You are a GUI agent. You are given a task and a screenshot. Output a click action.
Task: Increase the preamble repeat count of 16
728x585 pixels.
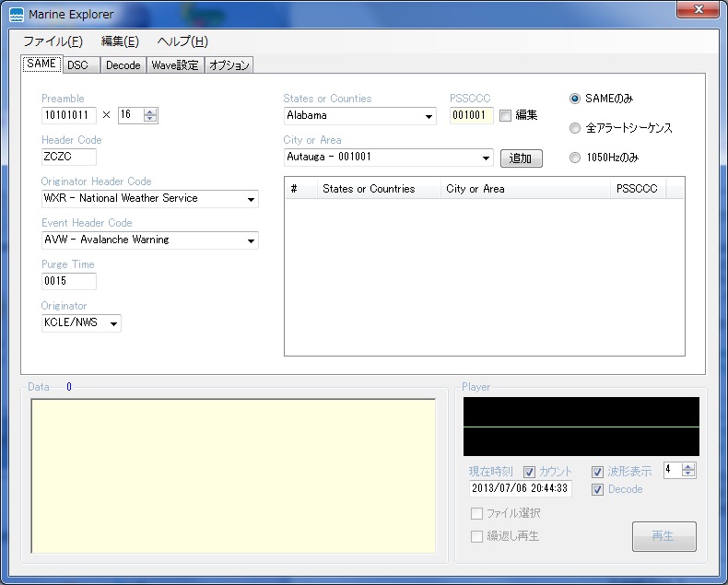tap(150, 111)
